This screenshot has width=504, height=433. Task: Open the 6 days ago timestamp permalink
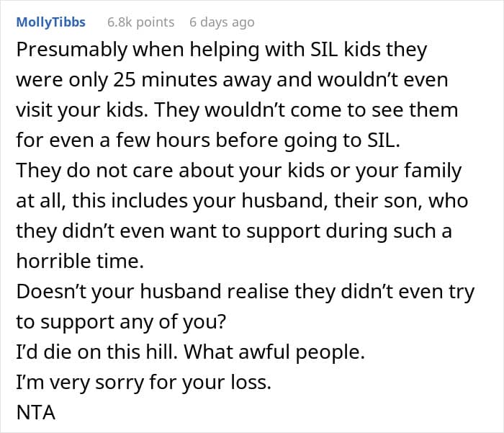222,22
